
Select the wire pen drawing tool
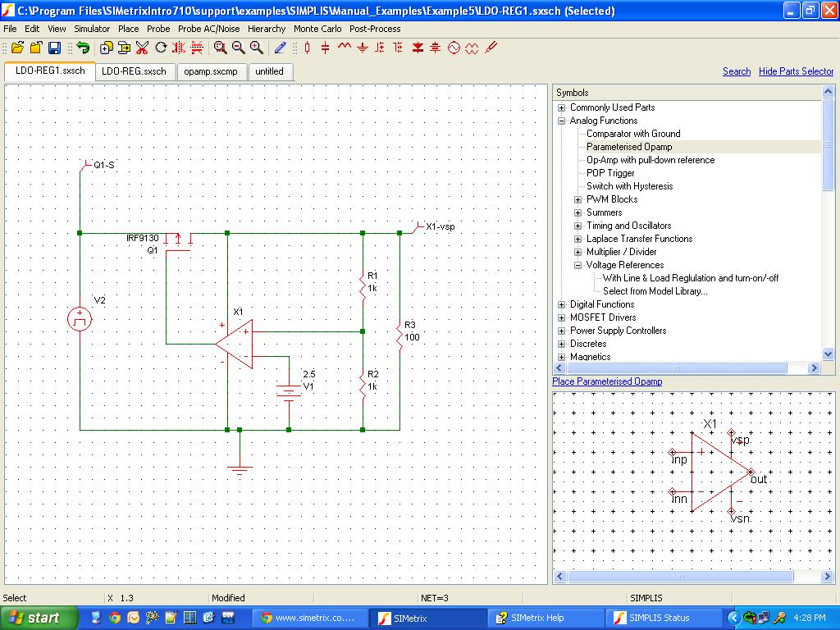[281, 48]
